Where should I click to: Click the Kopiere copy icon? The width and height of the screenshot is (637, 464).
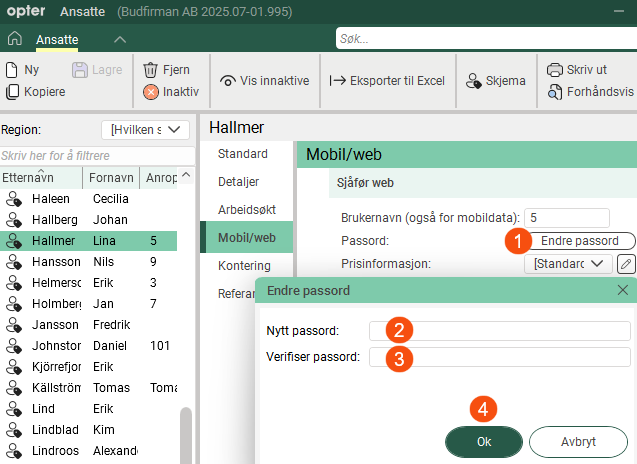(13, 92)
